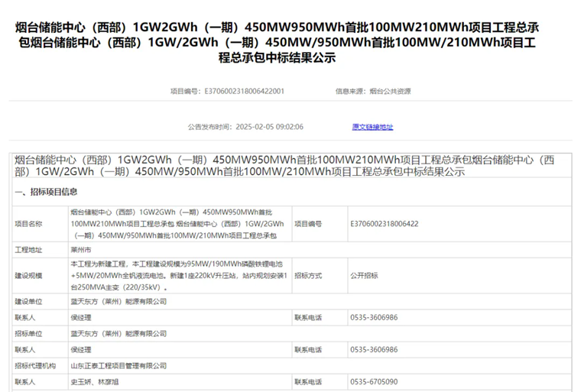581x392 pixels.
Task: Click project number E3706002318006422001 in header
Action: (244, 91)
